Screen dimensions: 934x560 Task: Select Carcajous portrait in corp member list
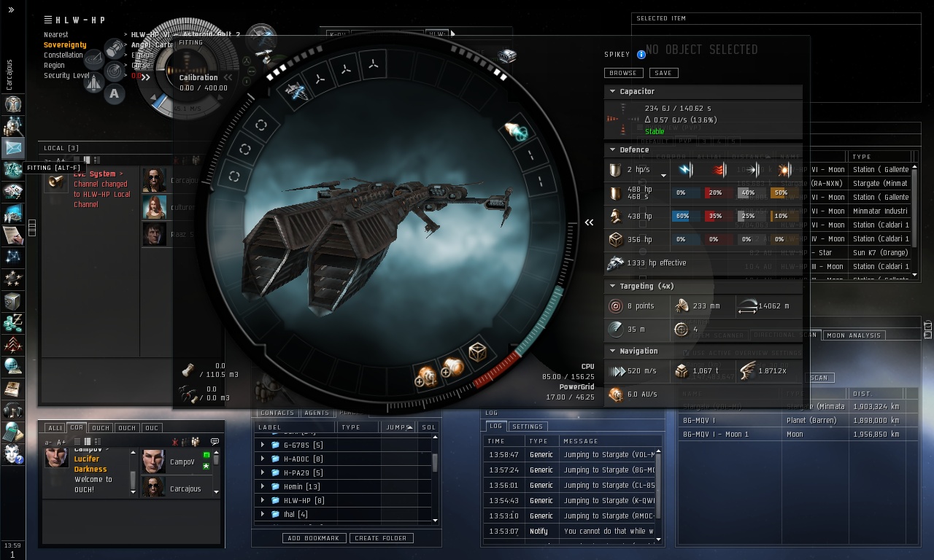coord(153,487)
